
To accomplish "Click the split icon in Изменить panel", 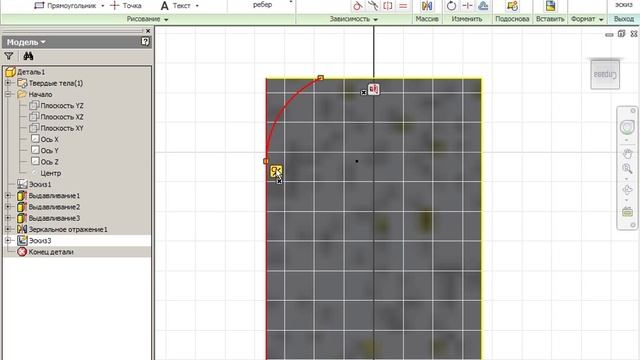I will pyautogui.click(x=467, y=6).
